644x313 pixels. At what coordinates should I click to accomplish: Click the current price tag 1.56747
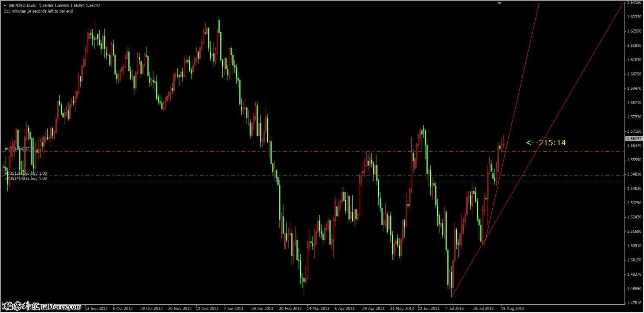634,139
